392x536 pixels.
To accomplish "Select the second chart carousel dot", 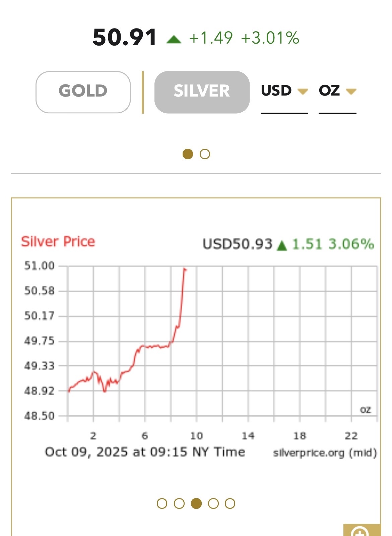I will (179, 503).
